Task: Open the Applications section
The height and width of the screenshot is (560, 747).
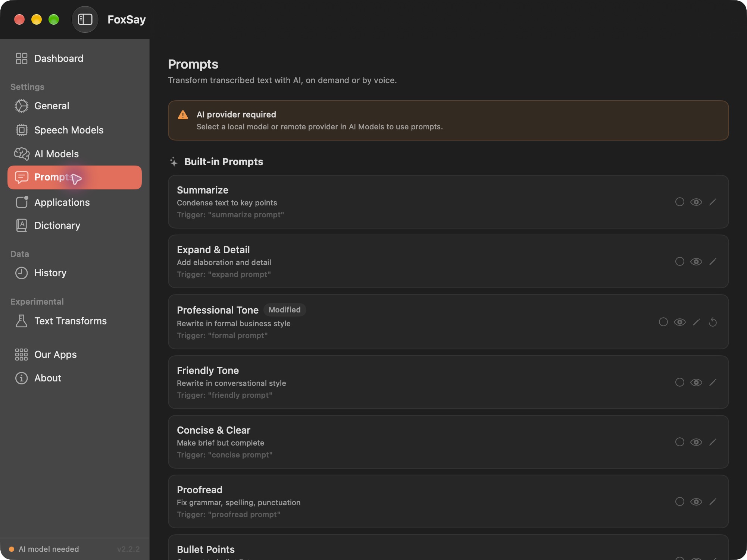Action: click(x=75, y=202)
